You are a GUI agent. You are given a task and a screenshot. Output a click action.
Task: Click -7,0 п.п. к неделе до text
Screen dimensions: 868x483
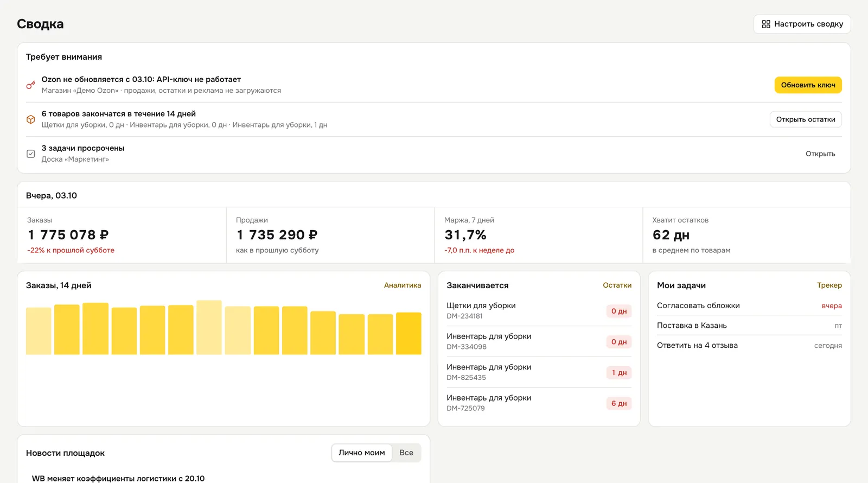[479, 250]
